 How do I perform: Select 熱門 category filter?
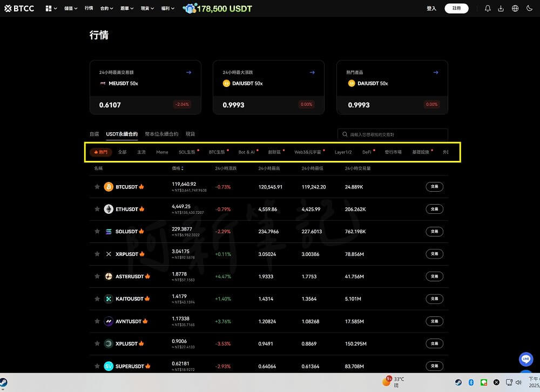(x=101, y=152)
